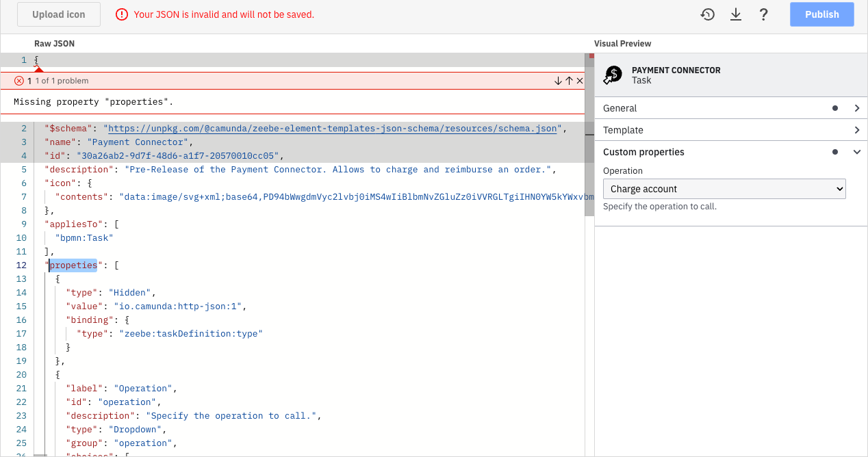Collapse the Custom properties section
The height and width of the screenshot is (457, 868).
[x=857, y=152]
